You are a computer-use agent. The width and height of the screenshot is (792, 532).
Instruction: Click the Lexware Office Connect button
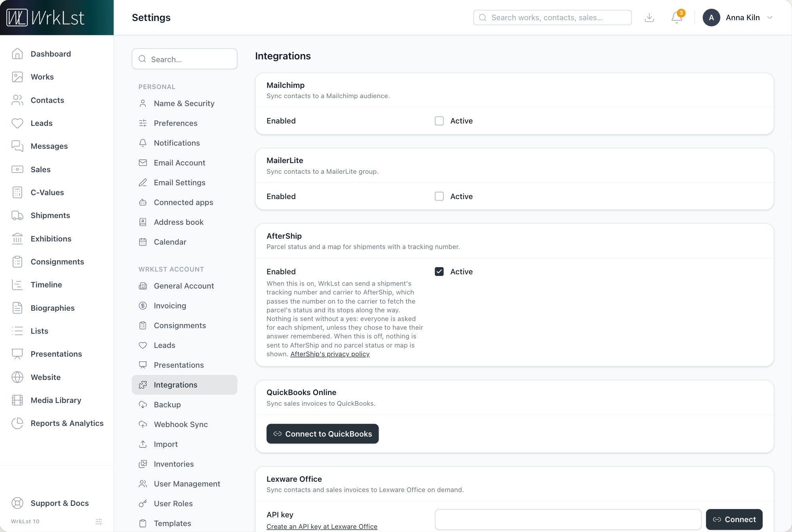coord(734,519)
